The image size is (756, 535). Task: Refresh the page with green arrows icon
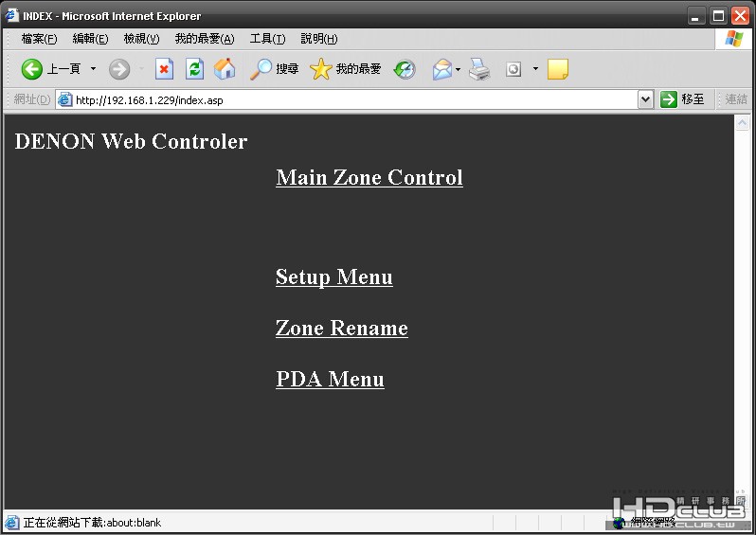(x=195, y=69)
